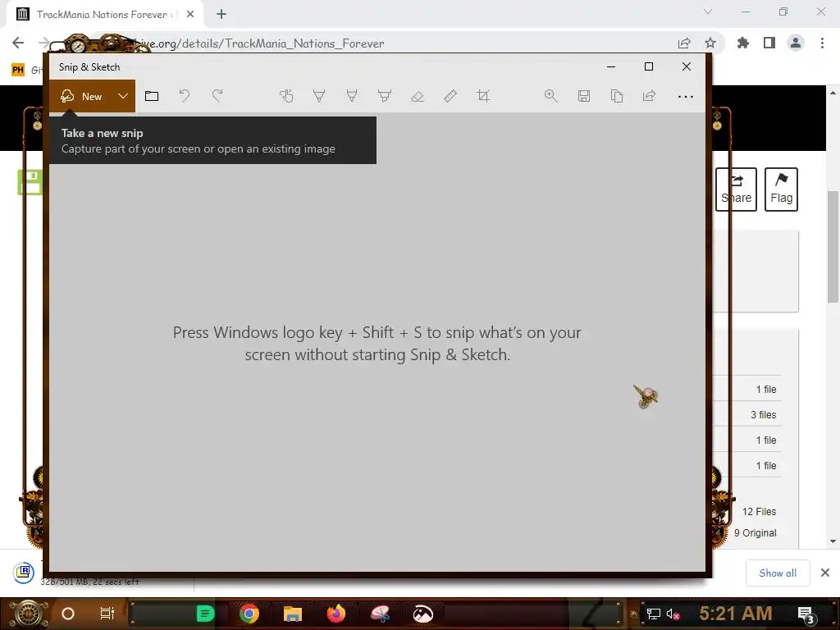The image size is (840, 630).
Task: Click the 5:21 AM clock
Action: (x=736, y=614)
